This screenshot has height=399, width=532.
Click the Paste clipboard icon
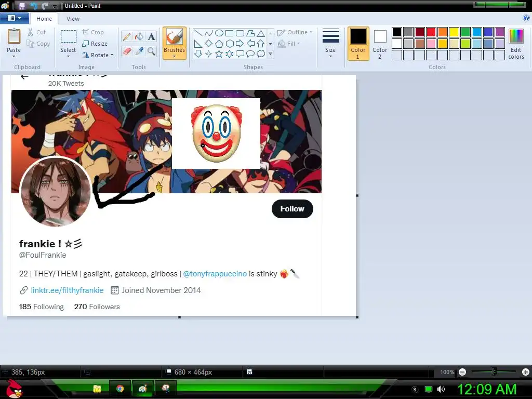click(x=14, y=36)
